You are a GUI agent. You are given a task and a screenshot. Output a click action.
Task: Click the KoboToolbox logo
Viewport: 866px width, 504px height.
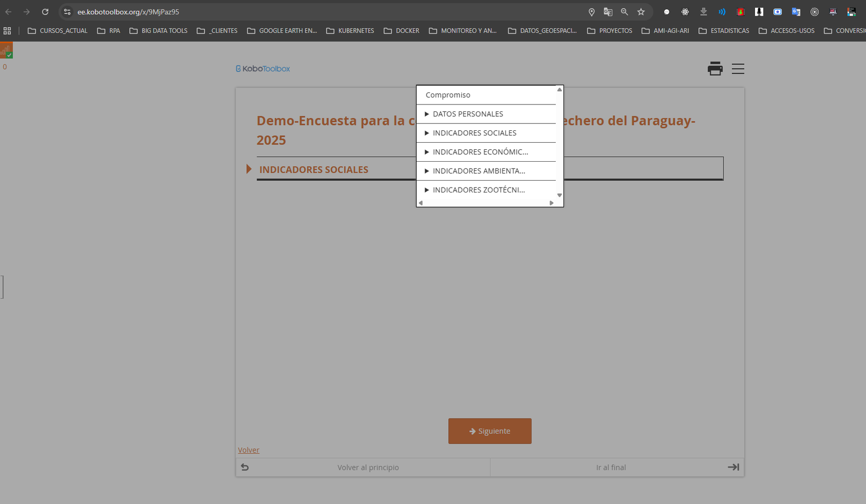(263, 69)
